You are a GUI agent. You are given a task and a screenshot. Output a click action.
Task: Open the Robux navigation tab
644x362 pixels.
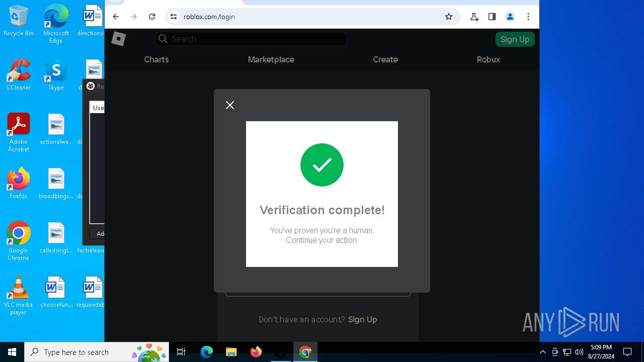tap(489, 59)
